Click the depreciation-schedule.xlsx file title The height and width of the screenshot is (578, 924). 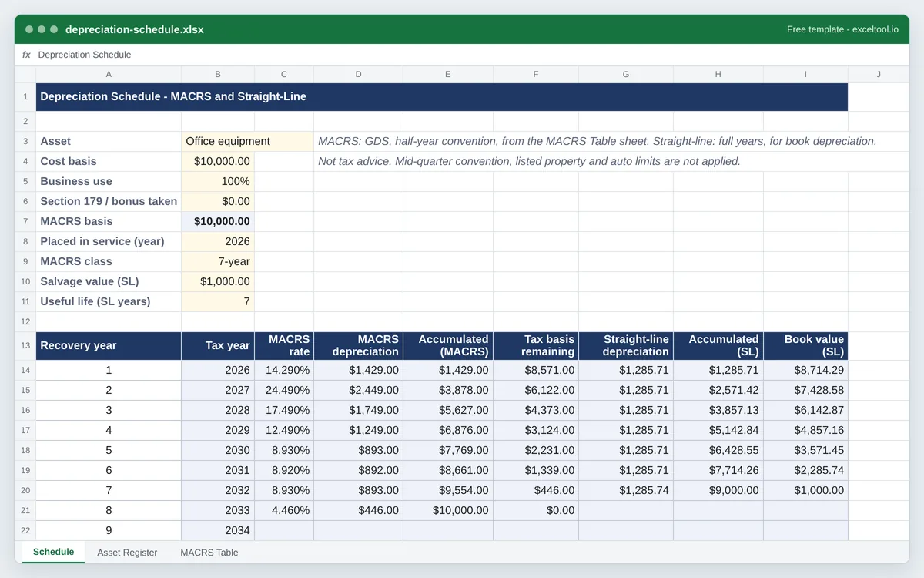(135, 29)
